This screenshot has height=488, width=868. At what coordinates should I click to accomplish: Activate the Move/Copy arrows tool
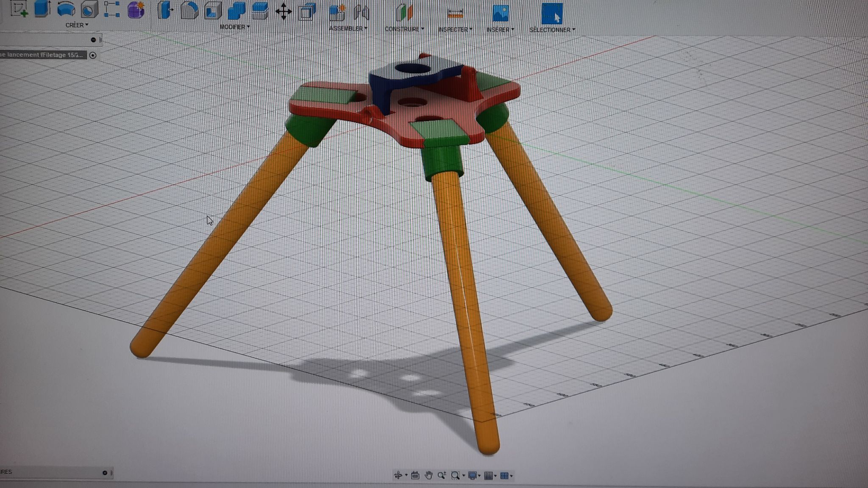(x=283, y=11)
